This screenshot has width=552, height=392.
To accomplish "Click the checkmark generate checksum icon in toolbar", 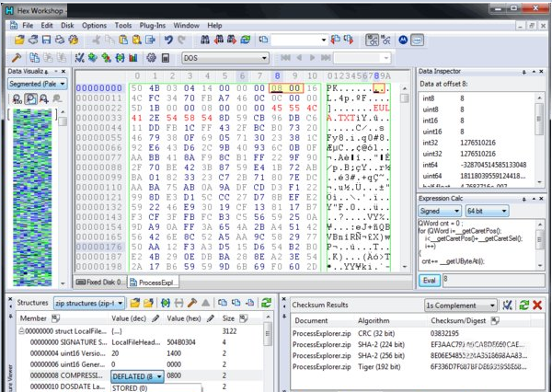I will (79, 58).
